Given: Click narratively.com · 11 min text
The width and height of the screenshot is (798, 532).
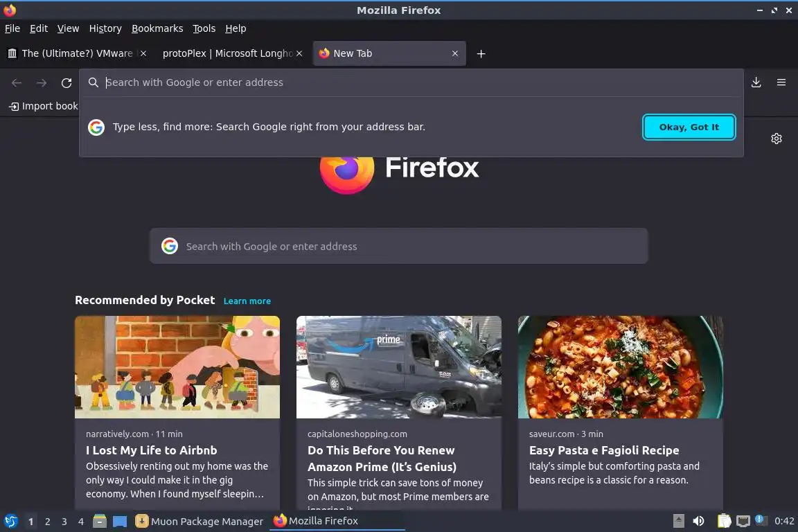Looking at the screenshot, I should [134, 434].
